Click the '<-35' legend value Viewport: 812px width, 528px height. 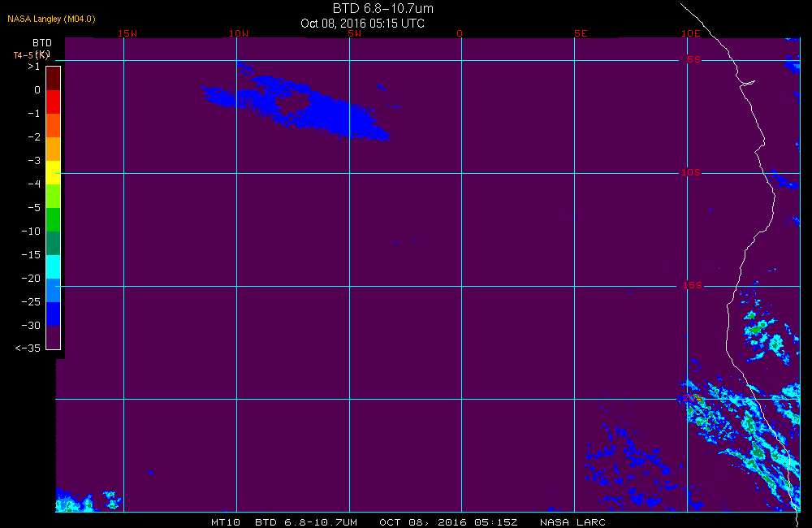(28, 348)
